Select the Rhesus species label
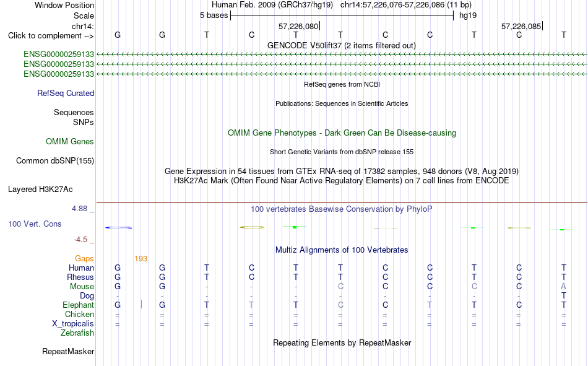This screenshot has height=366, width=588. tap(80, 277)
